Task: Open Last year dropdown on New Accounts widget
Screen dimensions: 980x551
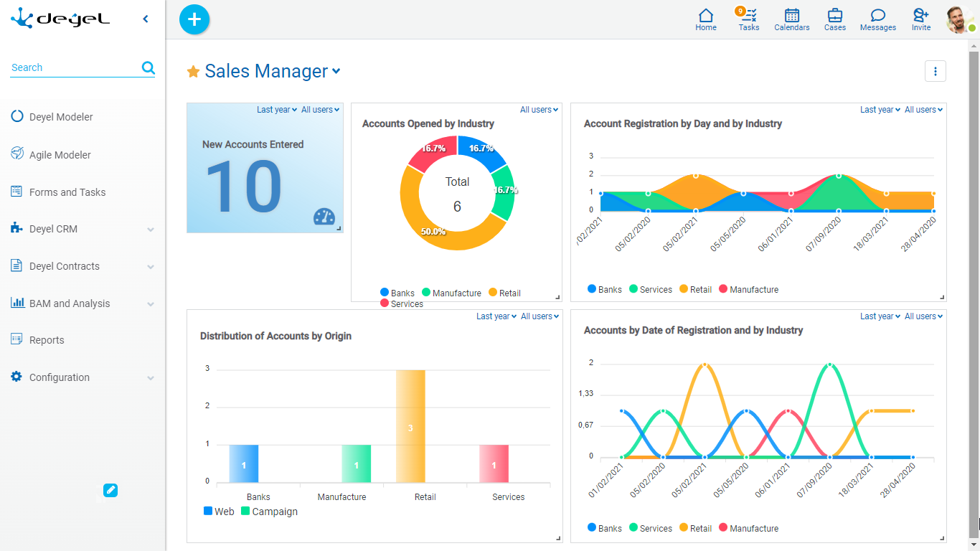Action: click(x=277, y=110)
